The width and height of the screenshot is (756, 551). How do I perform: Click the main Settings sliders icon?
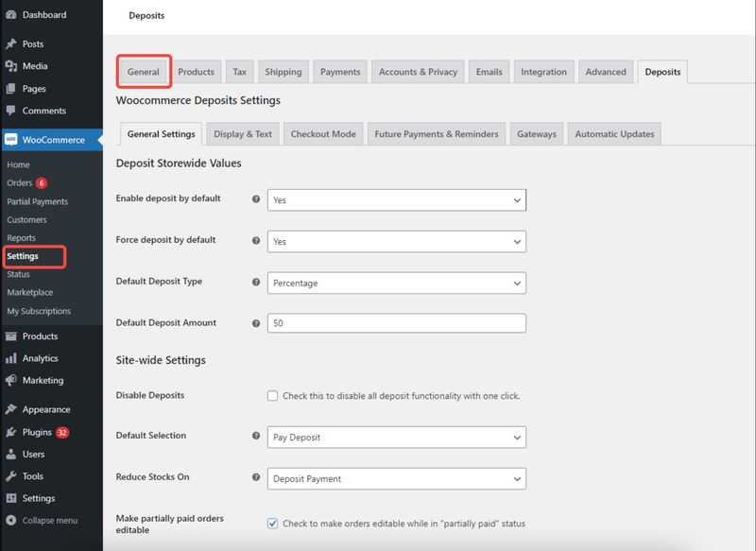pyautogui.click(x=11, y=498)
